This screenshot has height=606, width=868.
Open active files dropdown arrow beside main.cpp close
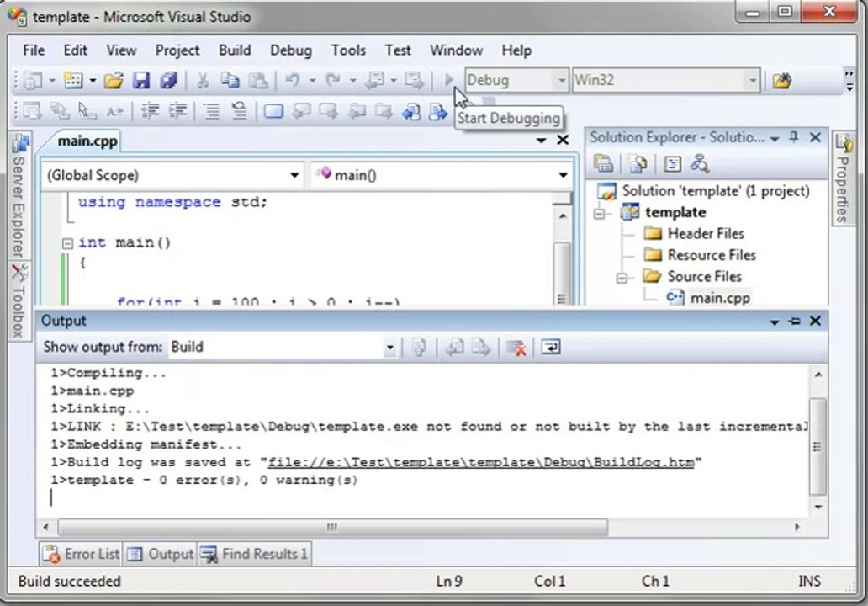point(542,141)
